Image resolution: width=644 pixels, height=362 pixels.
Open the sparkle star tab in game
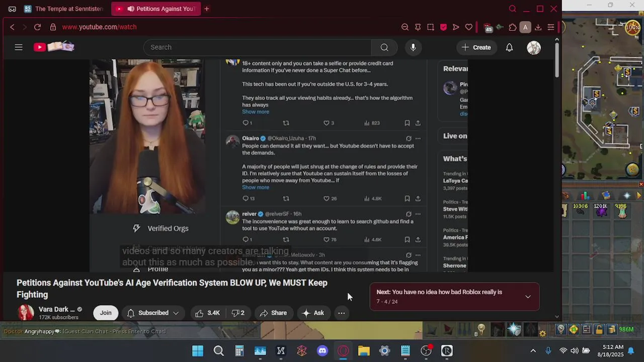(627, 196)
